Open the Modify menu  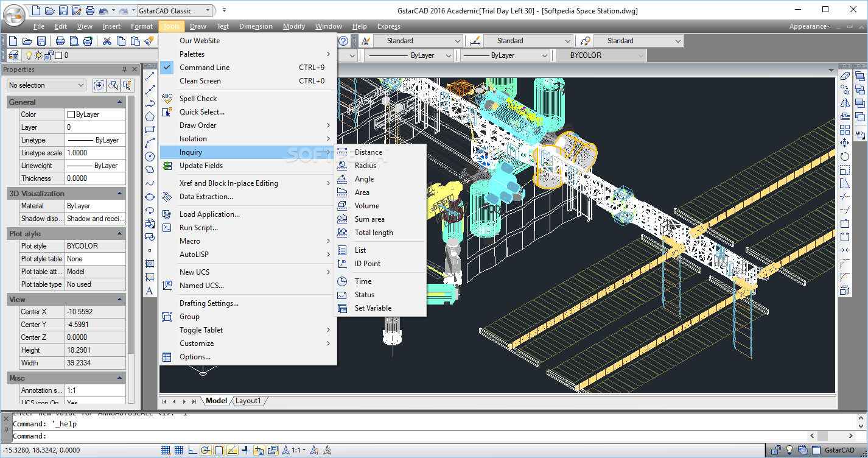pos(294,26)
